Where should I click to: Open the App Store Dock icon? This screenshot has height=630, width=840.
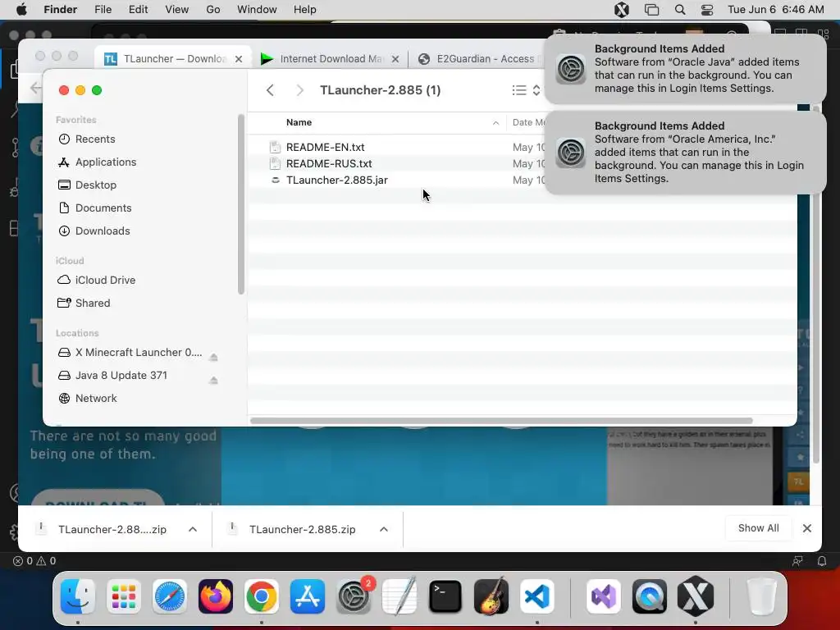click(x=308, y=596)
